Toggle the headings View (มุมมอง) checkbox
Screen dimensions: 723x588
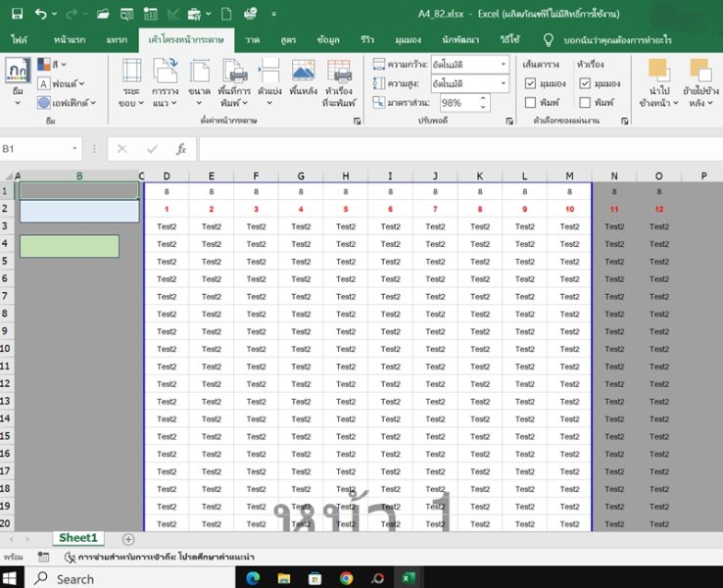click(x=585, y=83)
